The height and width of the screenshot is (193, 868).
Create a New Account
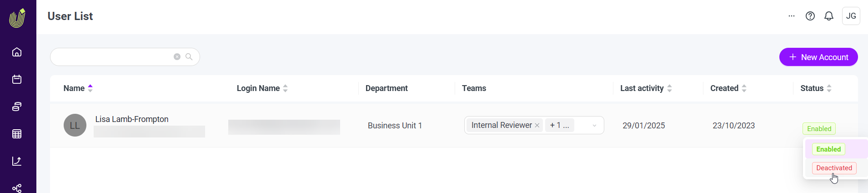818,57
